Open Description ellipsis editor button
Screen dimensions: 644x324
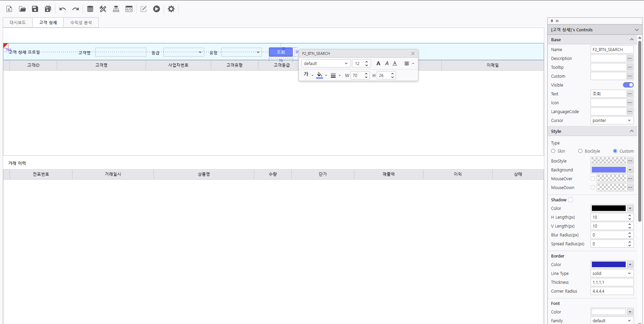point(630,58)
